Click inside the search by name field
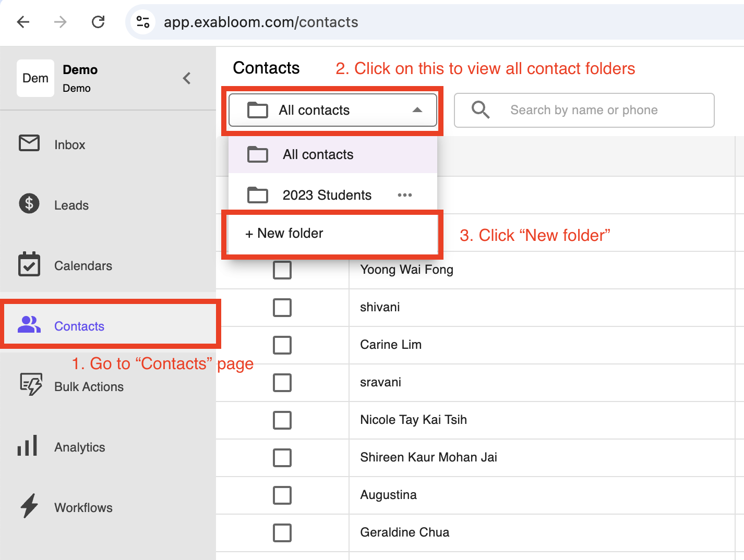Viewport: 744px width, 560px height. 584,110
